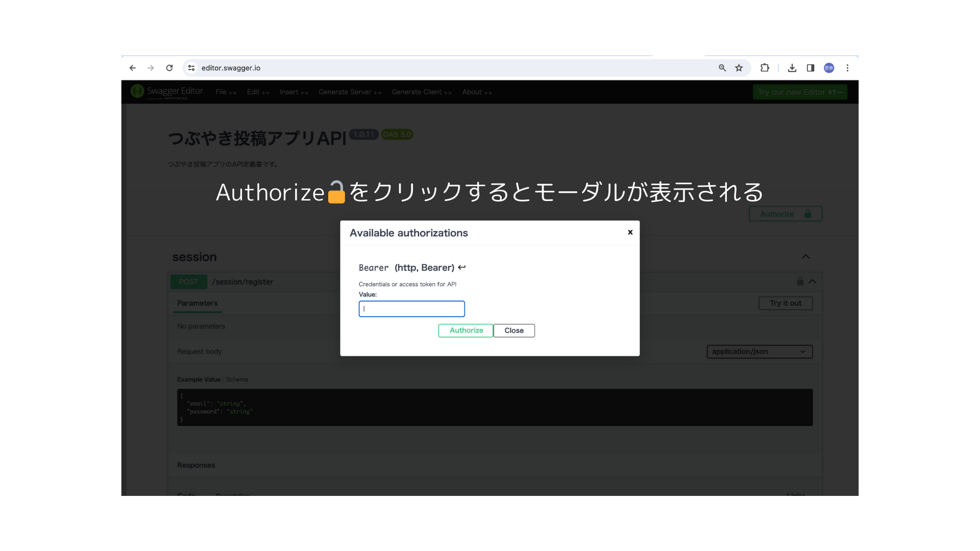Collapse the session section chevron
Image resolution: width=980 pixels, height=551 pixels.
(805, 257)
